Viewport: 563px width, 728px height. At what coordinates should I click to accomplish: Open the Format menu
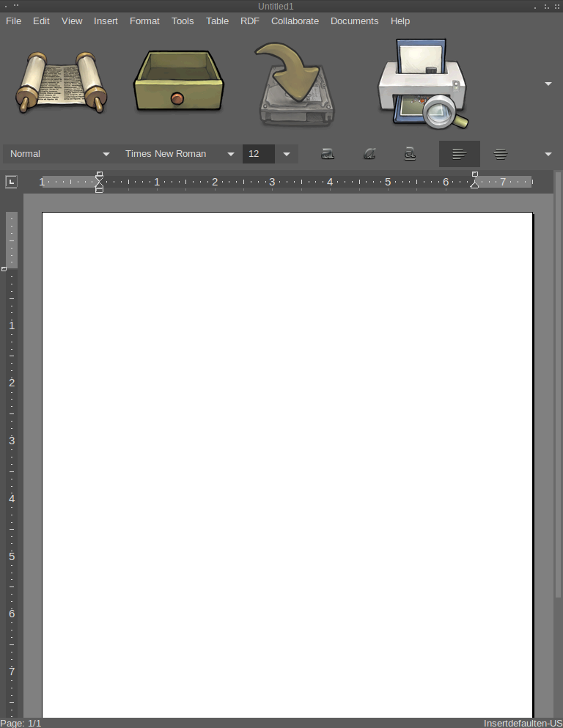(144, 21)
